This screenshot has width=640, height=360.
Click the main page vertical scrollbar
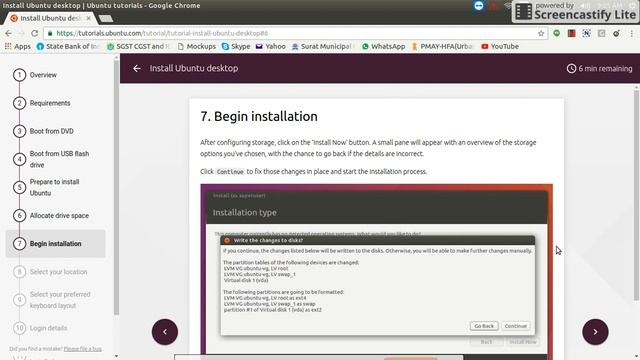(636, 196)
